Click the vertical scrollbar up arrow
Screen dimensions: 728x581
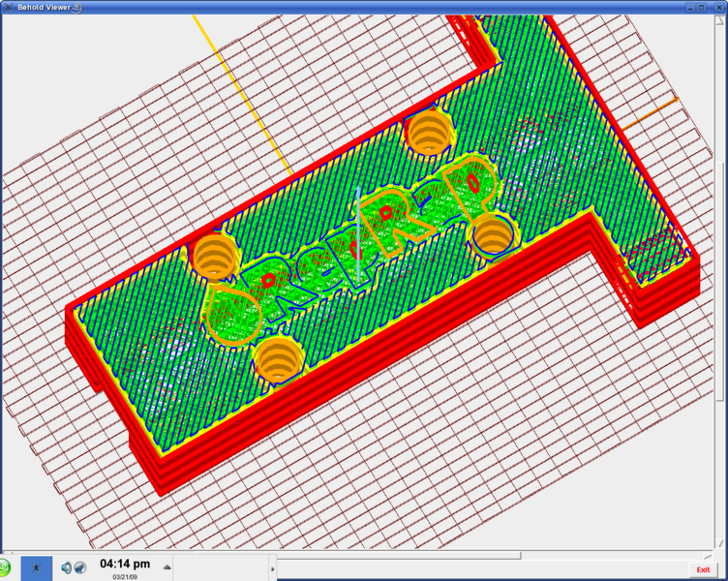coord(722,19)
